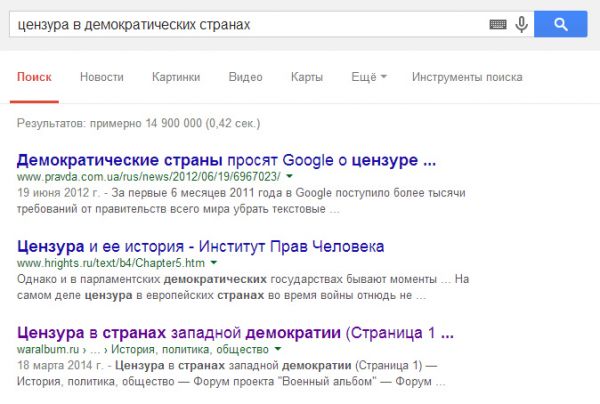Open result Демократические страны просят Google о цензуре
The height and width of the screenshot is (404, 600).
coord(226,160)
